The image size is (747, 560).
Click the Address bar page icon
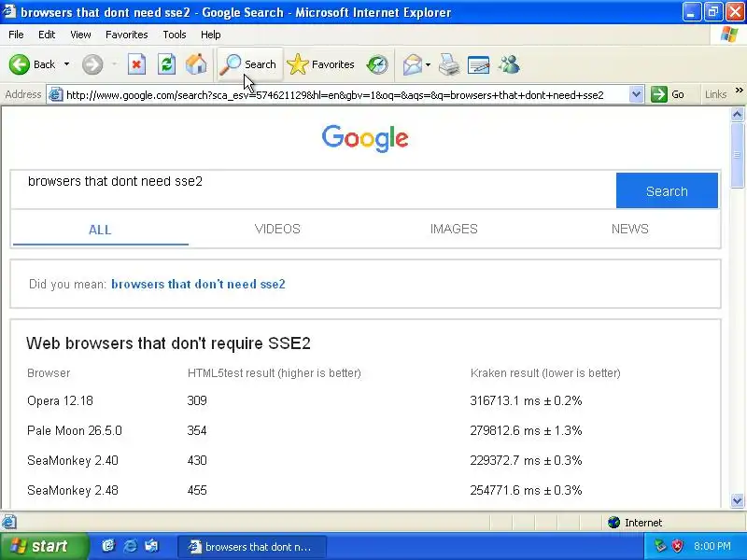(x=56, y=94)
